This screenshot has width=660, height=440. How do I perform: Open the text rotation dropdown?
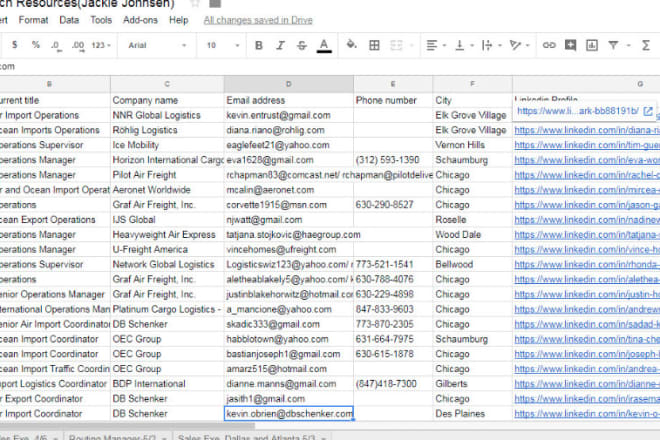pyautogui.click(x=519, y=45)
